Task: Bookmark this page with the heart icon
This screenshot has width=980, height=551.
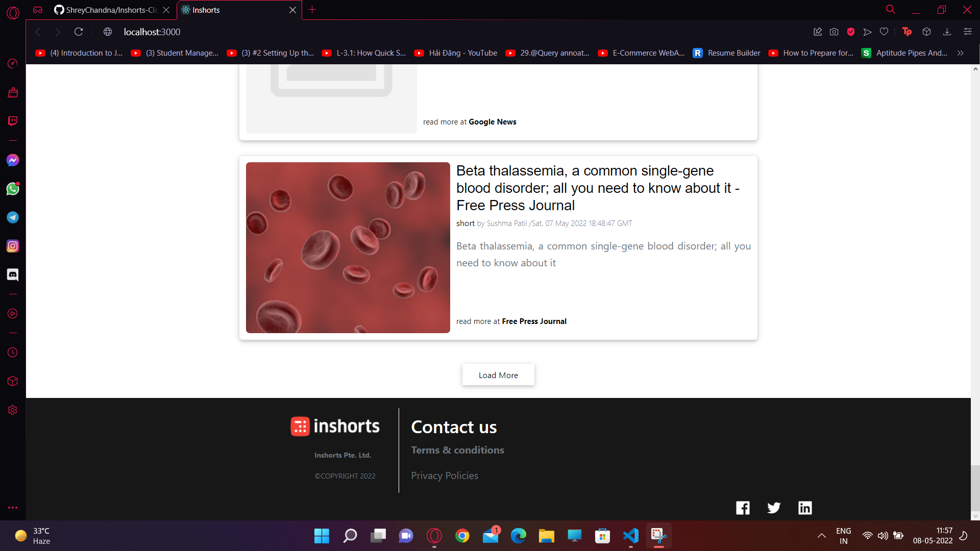Action: (x=885, y=32)
